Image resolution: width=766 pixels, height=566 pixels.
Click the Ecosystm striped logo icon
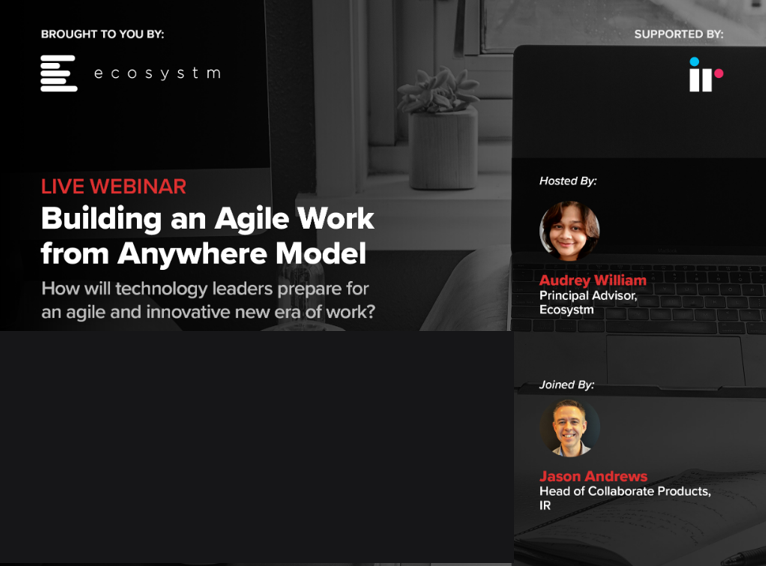[x=59, y=73]
